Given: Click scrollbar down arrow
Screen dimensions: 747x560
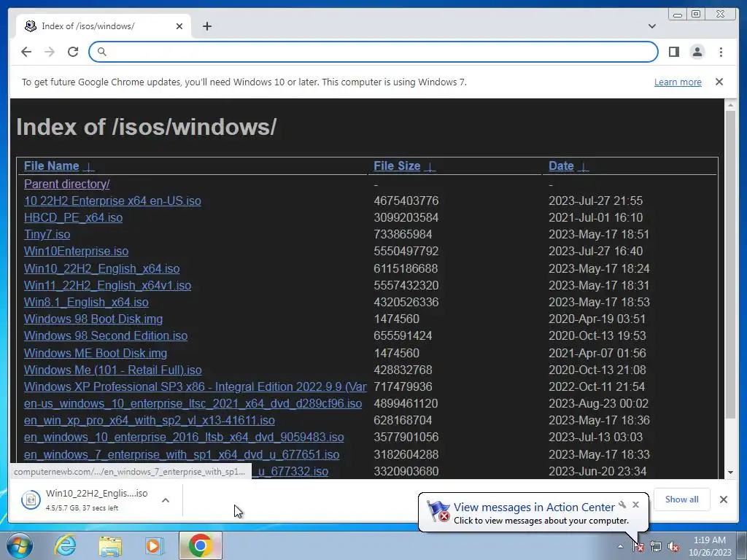Looking at the screenshot, I should click(730, 472).
